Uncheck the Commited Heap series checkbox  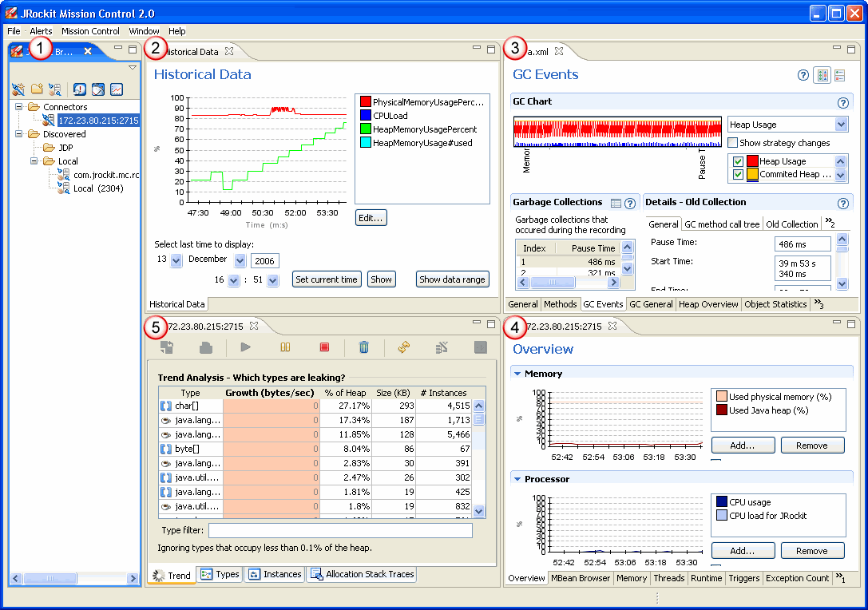(738, 174)
